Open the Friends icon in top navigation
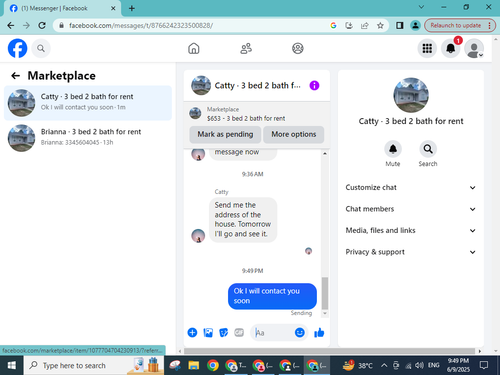Screen dimensions: 500x375 pos(246,49)
